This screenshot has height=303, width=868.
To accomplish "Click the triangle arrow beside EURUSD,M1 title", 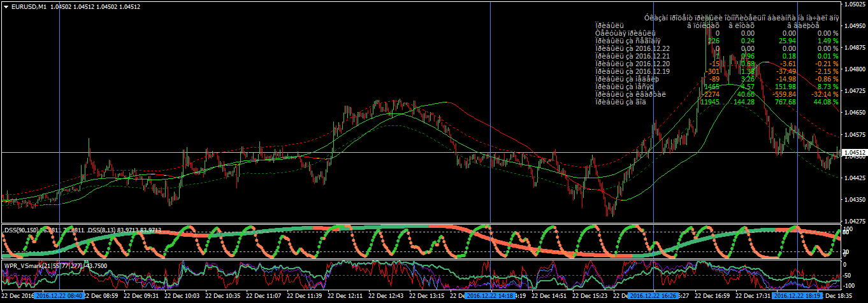I will [6, 6].
